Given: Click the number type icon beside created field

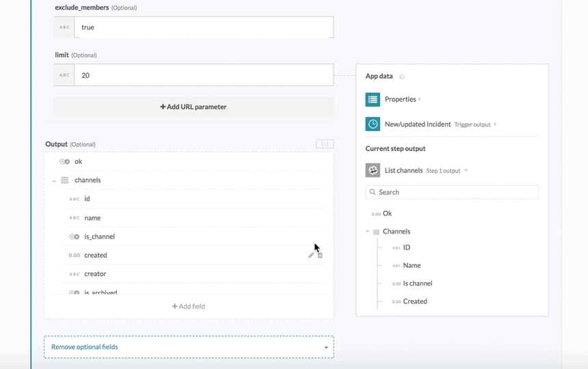Looking at the screenshot, I should click(75, 255).
